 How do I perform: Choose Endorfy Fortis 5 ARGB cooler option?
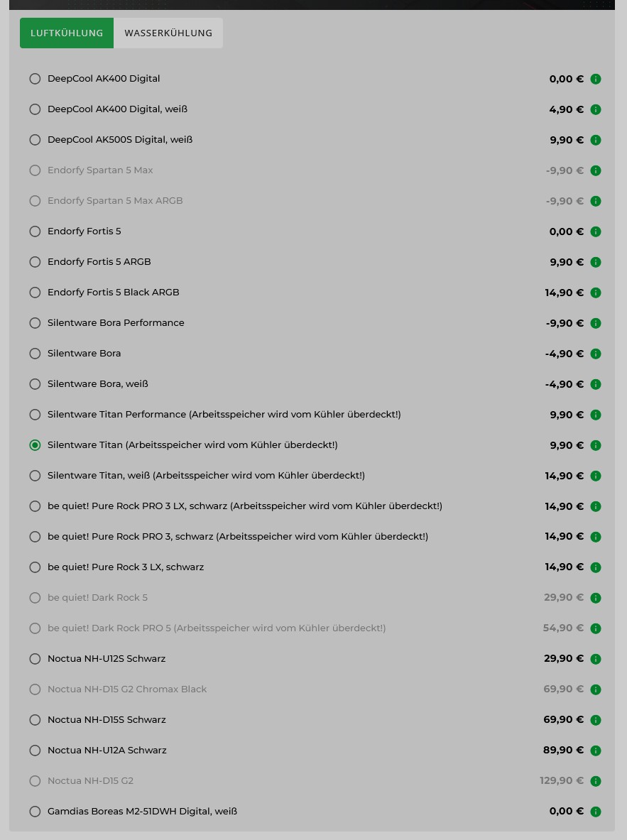35,262
